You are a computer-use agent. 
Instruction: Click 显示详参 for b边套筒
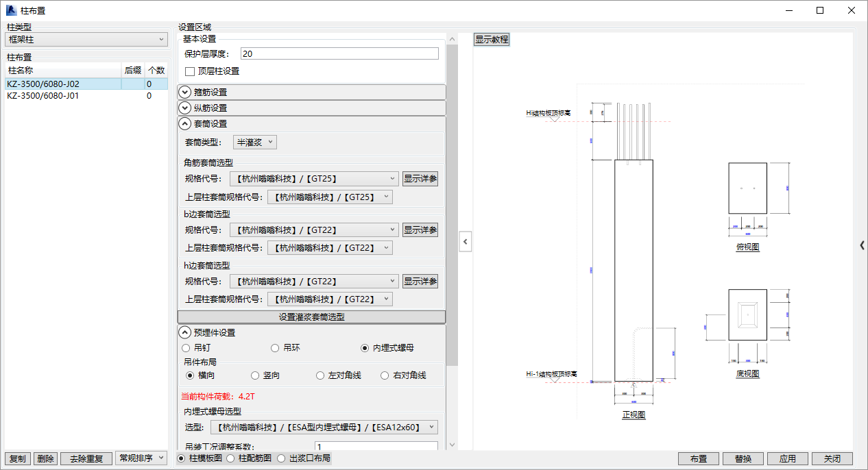[x=420, y=230]
